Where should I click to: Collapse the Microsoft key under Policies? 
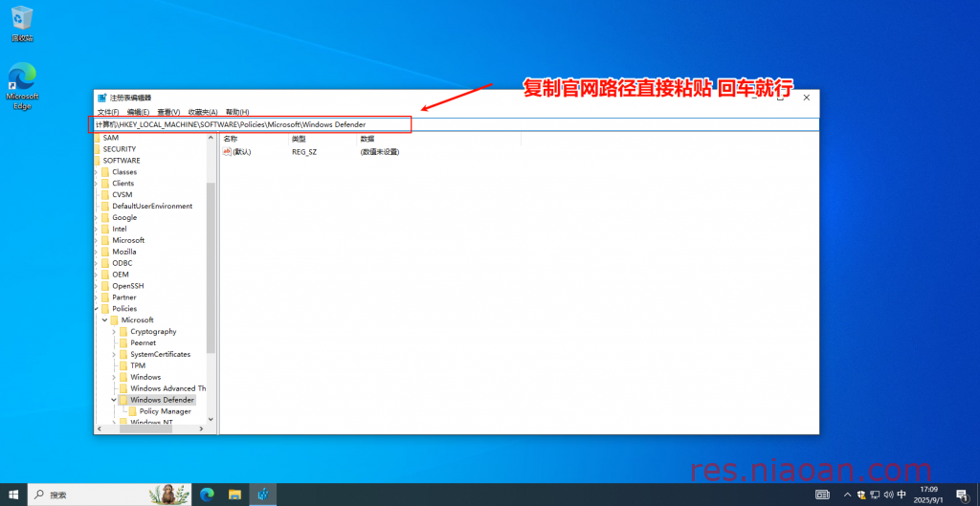(x=104, y=319)
